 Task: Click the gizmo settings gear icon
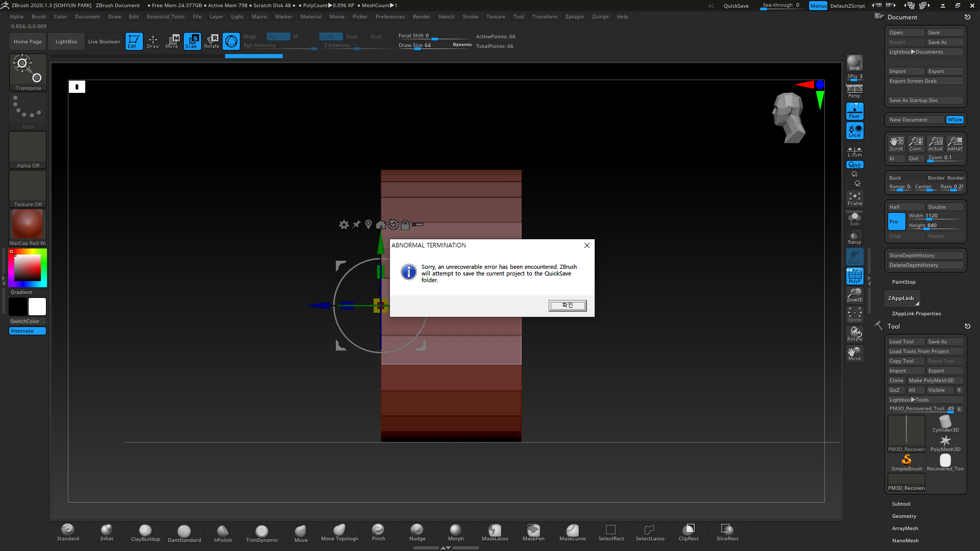[x=344, y=224]
